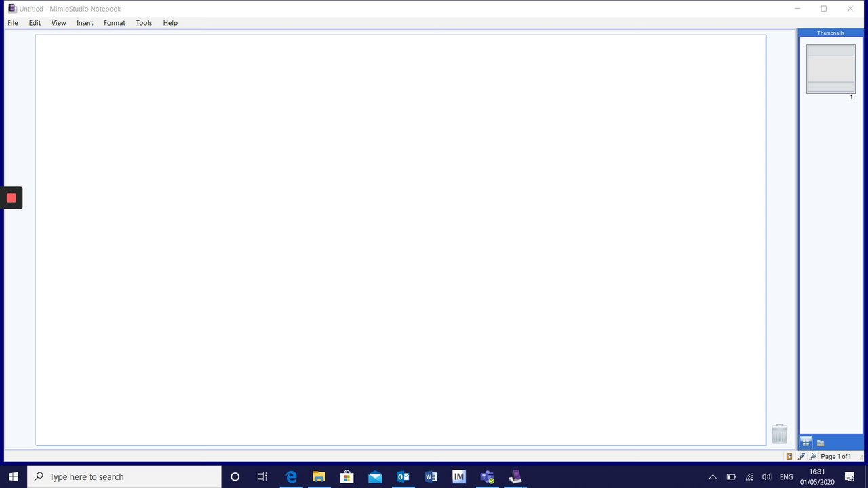The image size is (868, 488).
Task: Open the Mail app from taskbar
Action: click(375, 476)
